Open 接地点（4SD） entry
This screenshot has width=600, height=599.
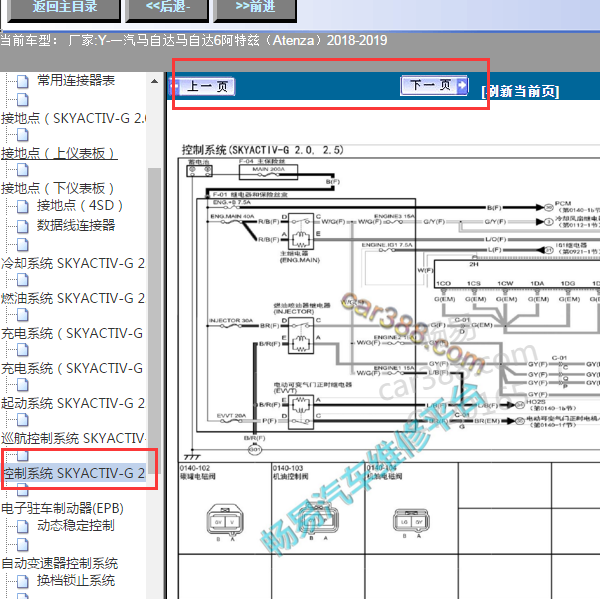[80, 206]
